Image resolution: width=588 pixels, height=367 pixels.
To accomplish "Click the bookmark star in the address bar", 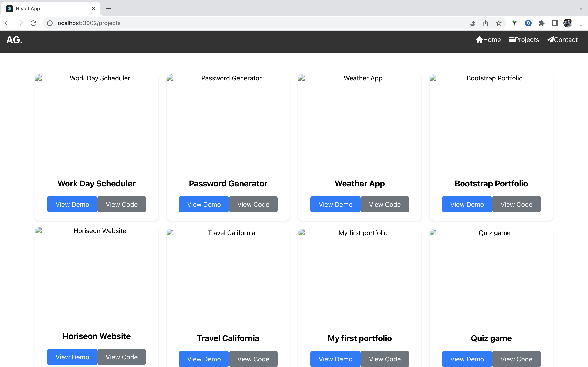I will pyautogui.click(x=499, y=23).
